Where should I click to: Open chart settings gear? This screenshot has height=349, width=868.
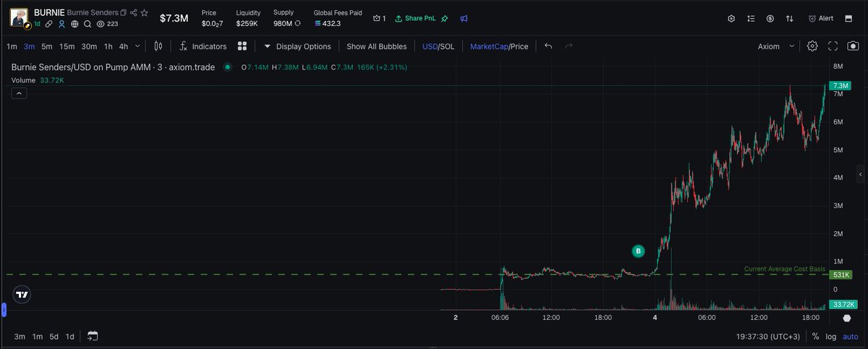(x=812, y=46)
